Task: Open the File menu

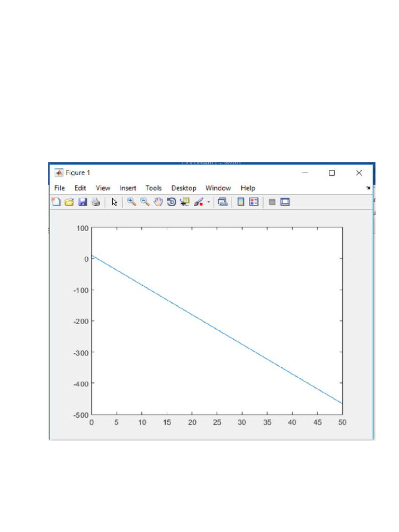Action: coord(59,188)
